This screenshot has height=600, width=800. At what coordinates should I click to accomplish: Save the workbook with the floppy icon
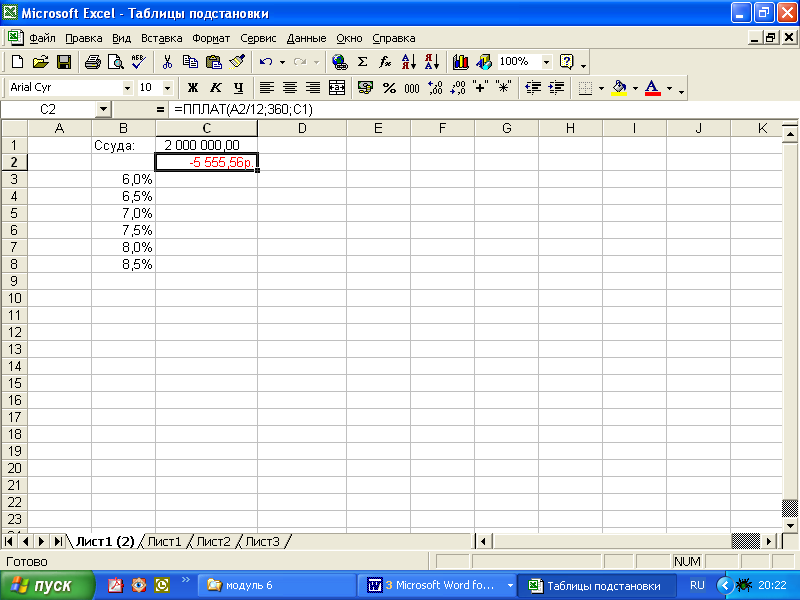[x=64, y=62]
